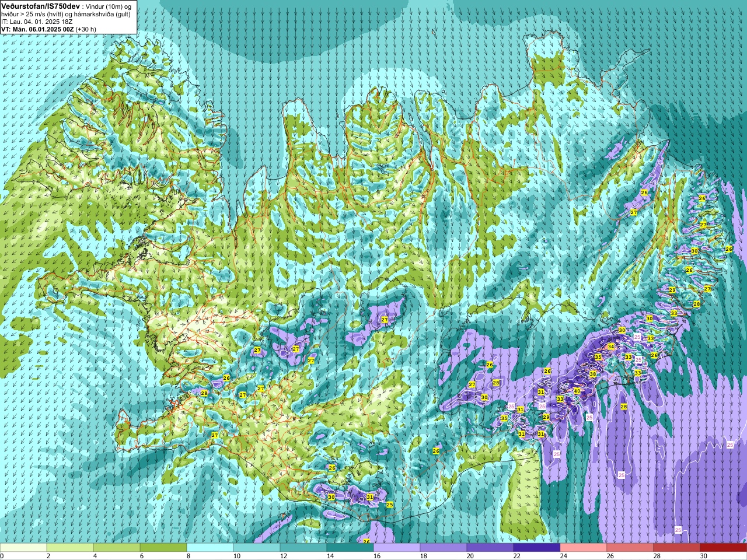Click the 16–18 m/s lavender legend swatch
747x560 pixels.
point(397,548)
